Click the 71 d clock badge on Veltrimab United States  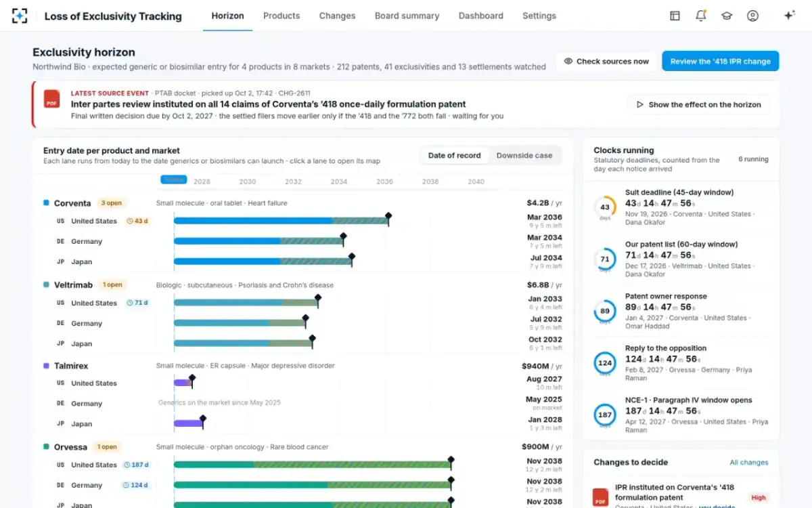point(138,303)
